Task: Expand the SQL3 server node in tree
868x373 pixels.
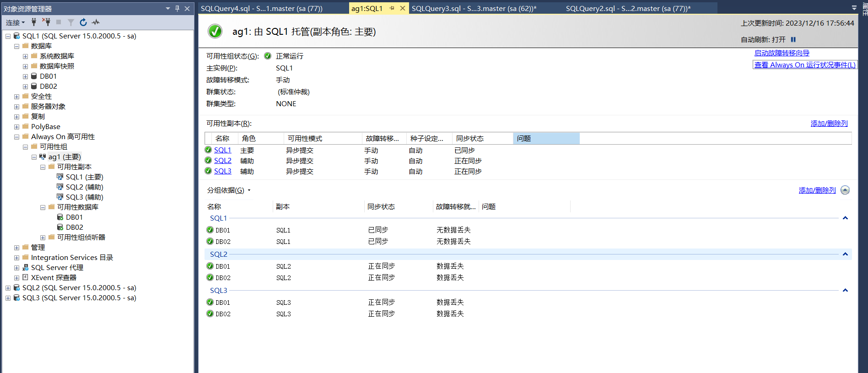Action: 8,298
